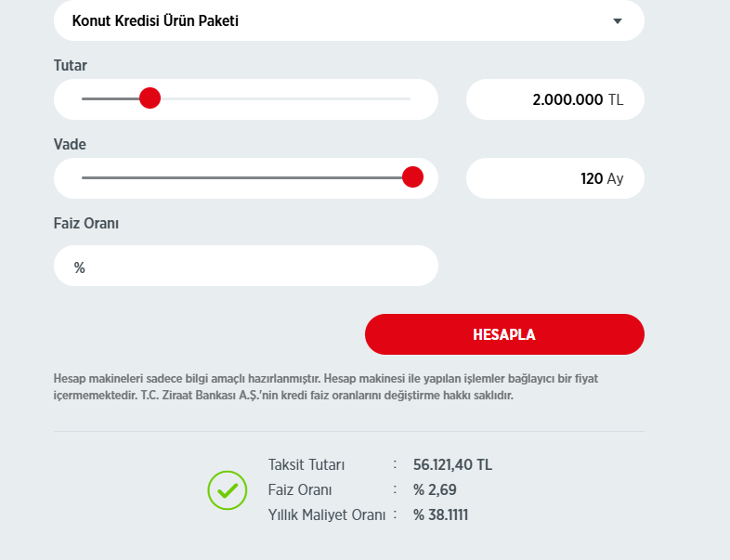Click the % 2,69 interest rate result
Screen dimensions: 730x560
coord(435,489)
